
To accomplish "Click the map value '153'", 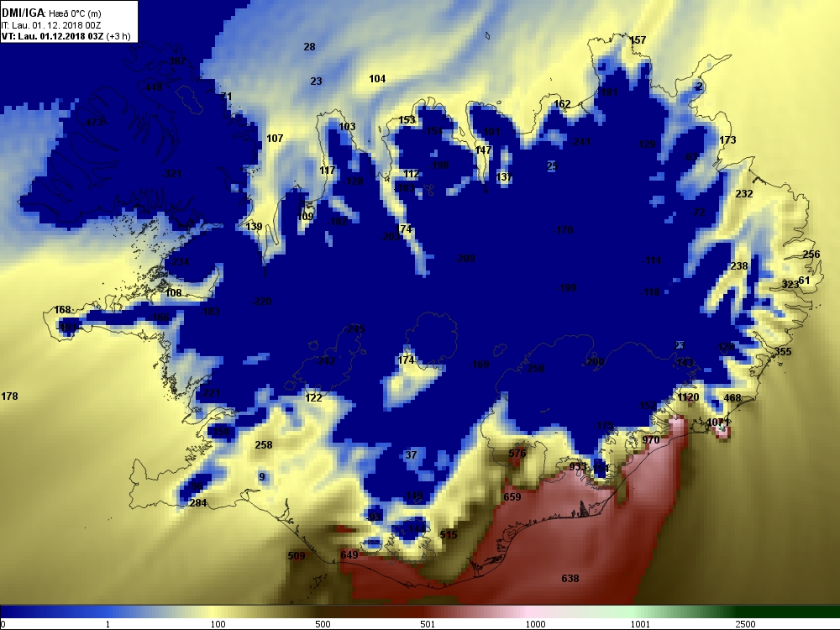I will 407,120.
